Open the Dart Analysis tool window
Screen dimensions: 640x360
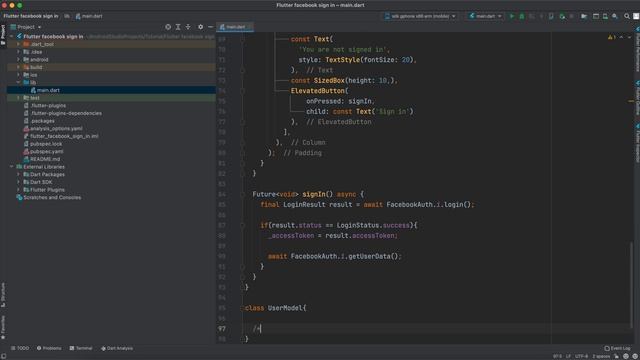117,349
